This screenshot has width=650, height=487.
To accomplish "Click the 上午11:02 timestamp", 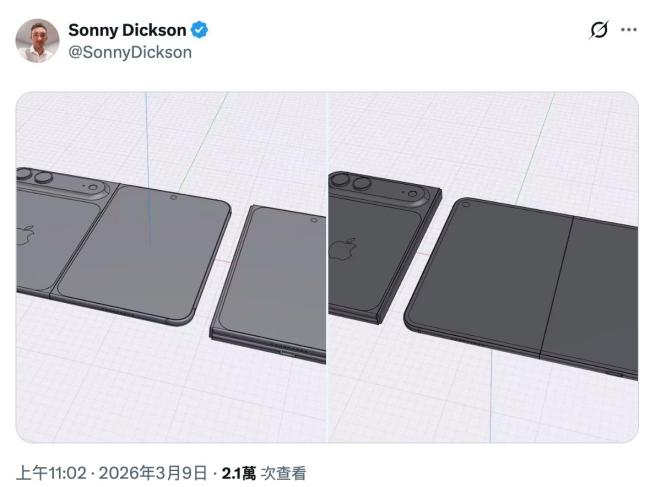I will click(51, 473).
